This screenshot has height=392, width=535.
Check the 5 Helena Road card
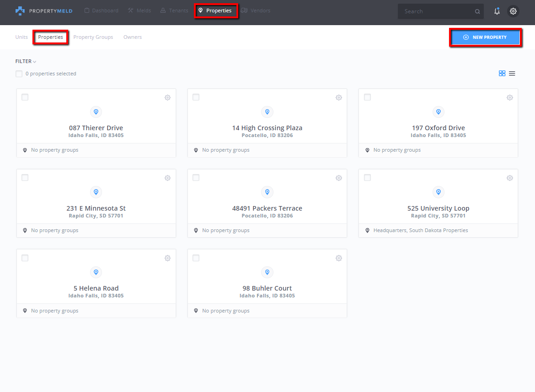25,258
